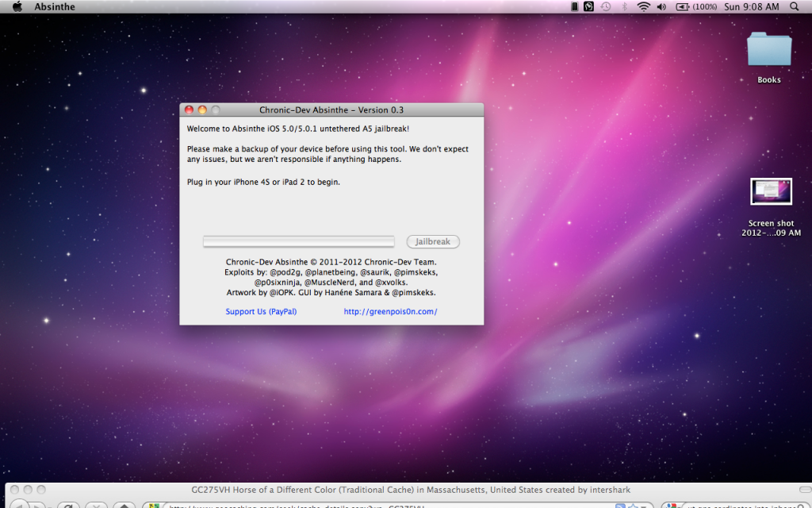Viewport: 812px width, 508px height.
Task: Click the Sun 9:08 AM clock
Action: tap(752, 6)
